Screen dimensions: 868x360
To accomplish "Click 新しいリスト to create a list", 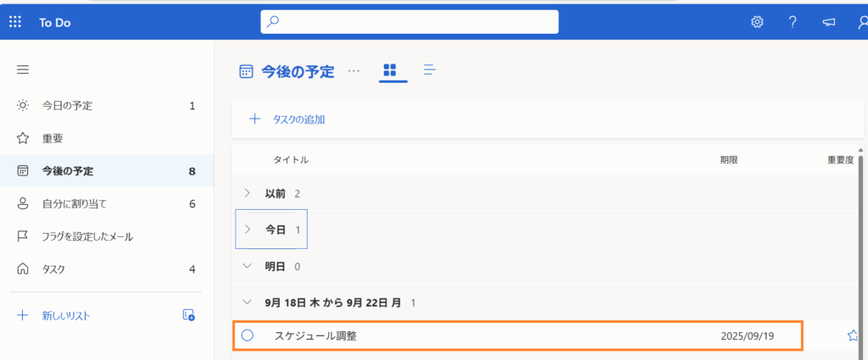I will pos(66,315).
